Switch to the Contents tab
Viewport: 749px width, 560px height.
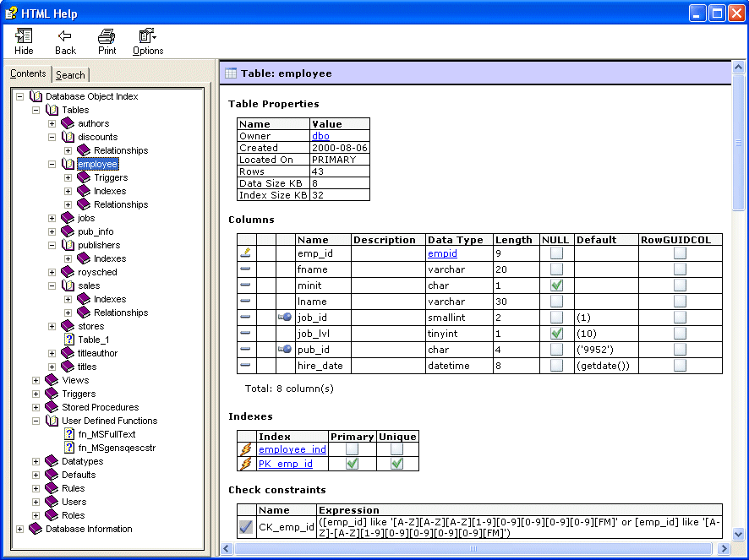(x=28, y=73)
